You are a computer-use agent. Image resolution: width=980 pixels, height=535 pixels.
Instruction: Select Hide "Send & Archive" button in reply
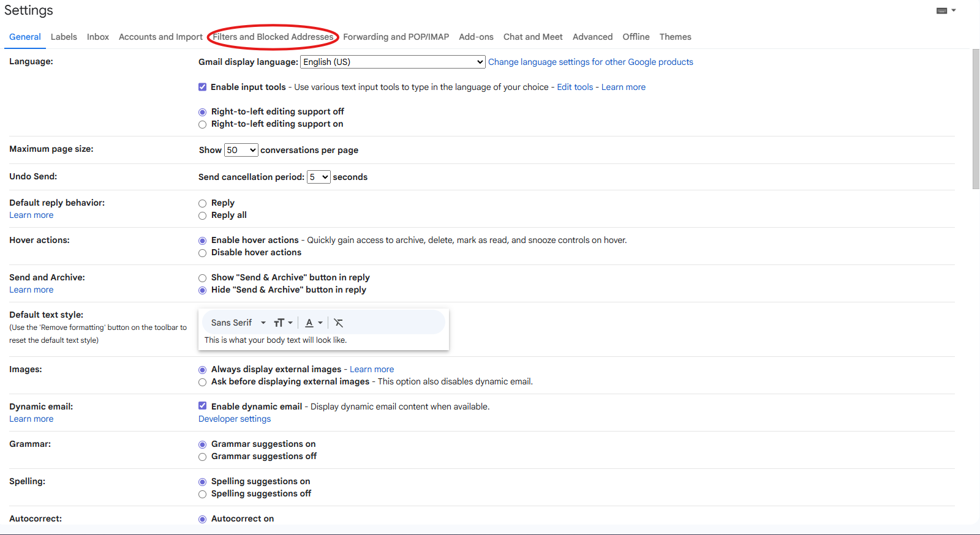point(202,290)
